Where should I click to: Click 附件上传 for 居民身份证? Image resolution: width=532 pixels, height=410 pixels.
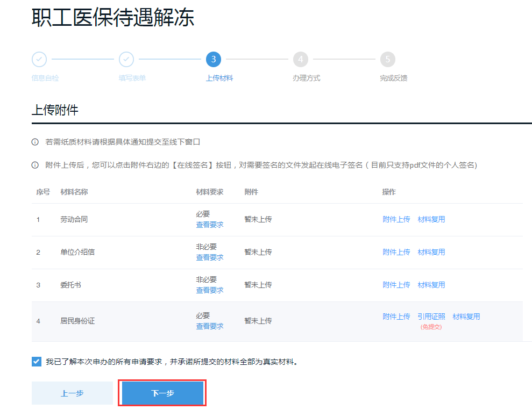(396, 317)
